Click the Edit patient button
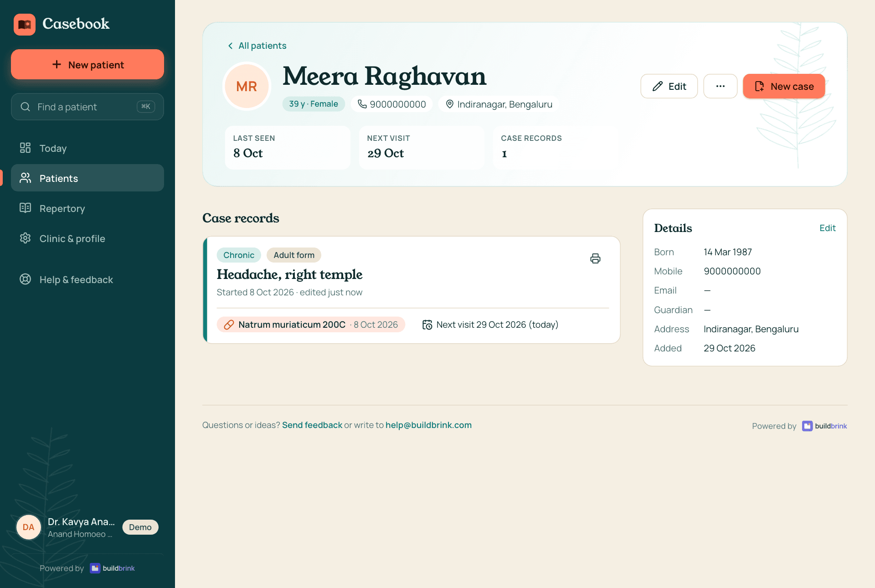The image size is (875, 588). [669, 86]
